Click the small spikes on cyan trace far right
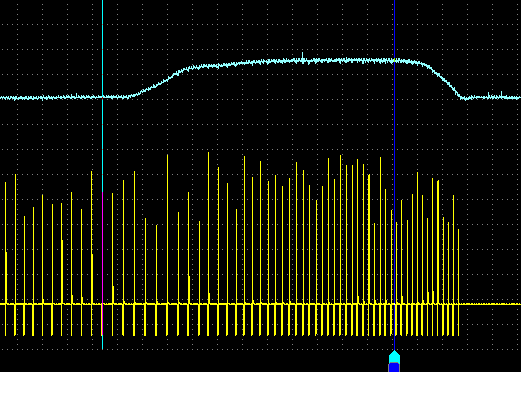 point(495,95)
